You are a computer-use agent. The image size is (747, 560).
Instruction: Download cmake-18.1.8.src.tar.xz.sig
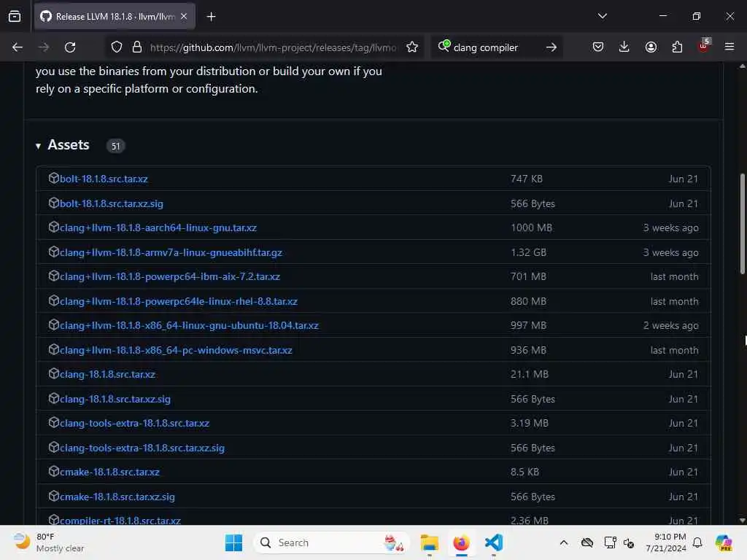(117, 497)
